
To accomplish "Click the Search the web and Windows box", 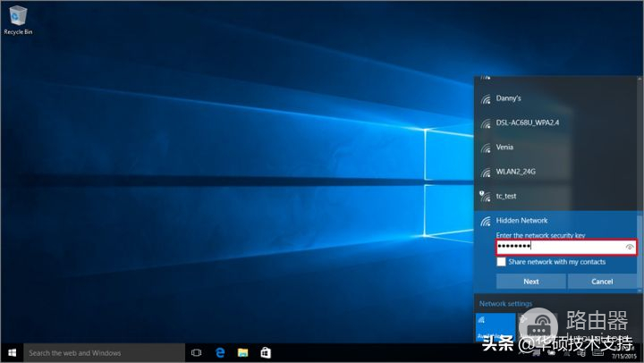I will (x=103, y=353).
